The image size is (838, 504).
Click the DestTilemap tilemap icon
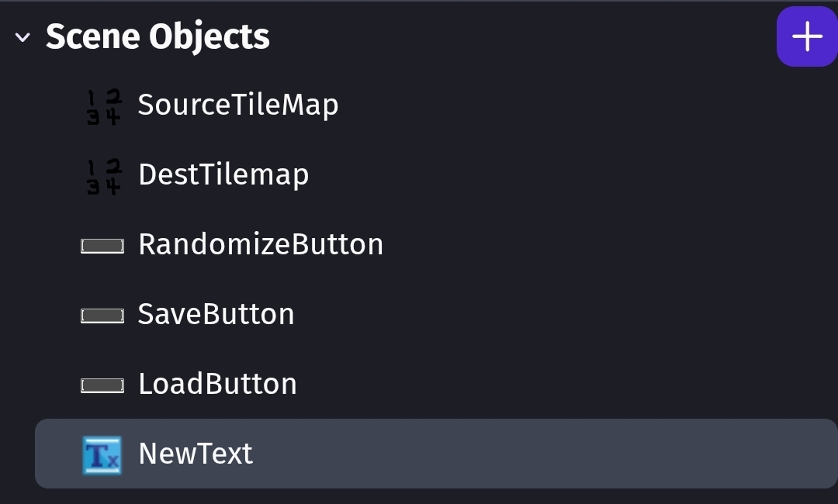[x=102, y=176]
